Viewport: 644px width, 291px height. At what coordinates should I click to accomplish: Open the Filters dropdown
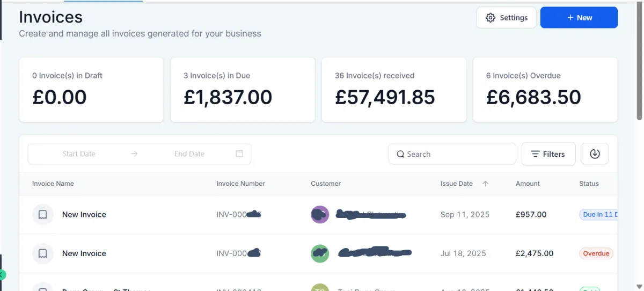(548, 154)
